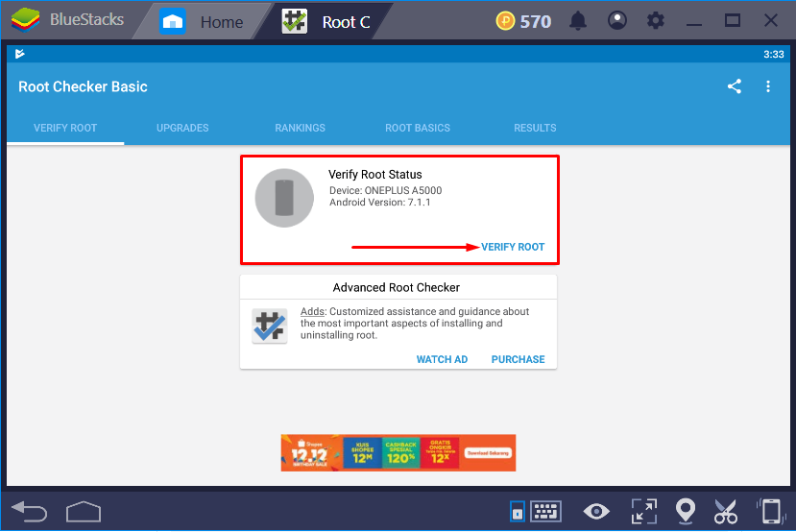Viewport: 796px width, 532px height.
Task: Open the notifications bell
Action: pos(578,21)
